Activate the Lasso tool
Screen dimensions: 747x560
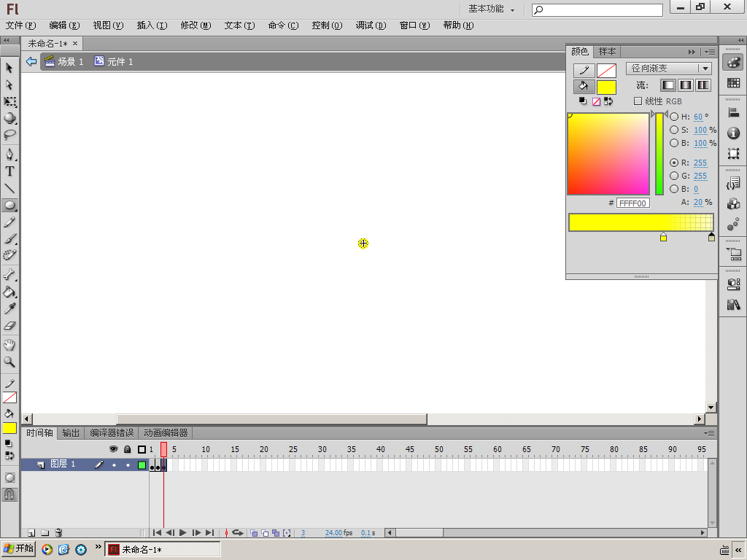[x=9, y=135]
